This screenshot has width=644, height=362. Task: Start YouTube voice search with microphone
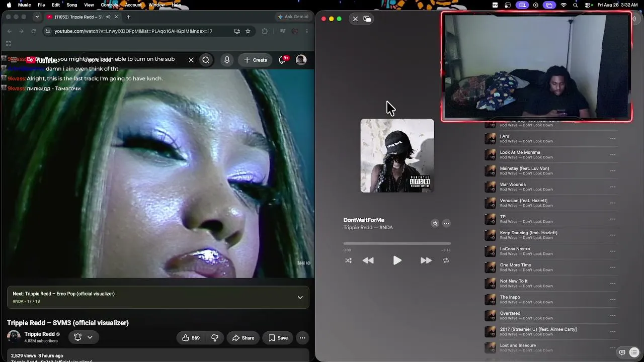click(x=227, y=60)
